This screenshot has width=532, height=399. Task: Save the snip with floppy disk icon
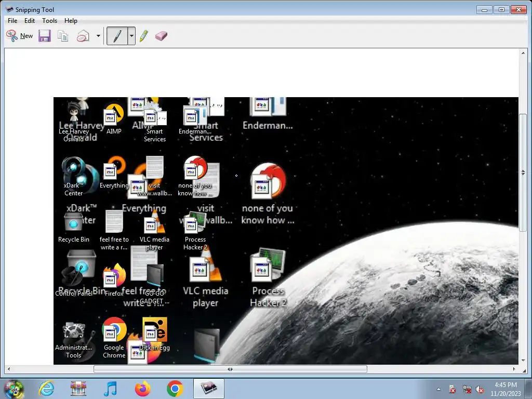click(45, 36)
